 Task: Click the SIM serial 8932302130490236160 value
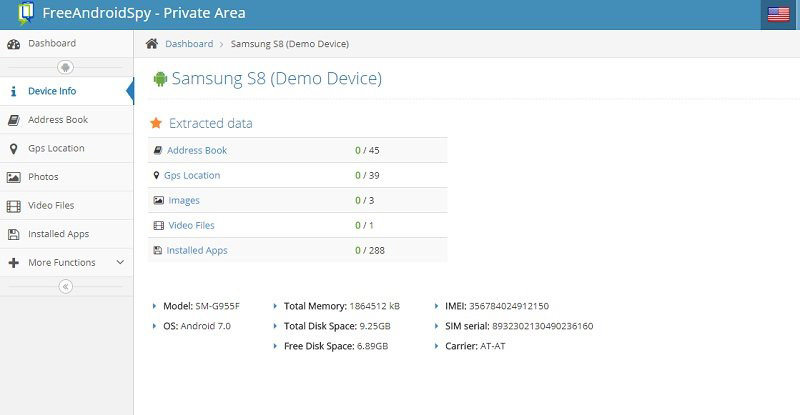pyautogui.click(x=542, y=326)
